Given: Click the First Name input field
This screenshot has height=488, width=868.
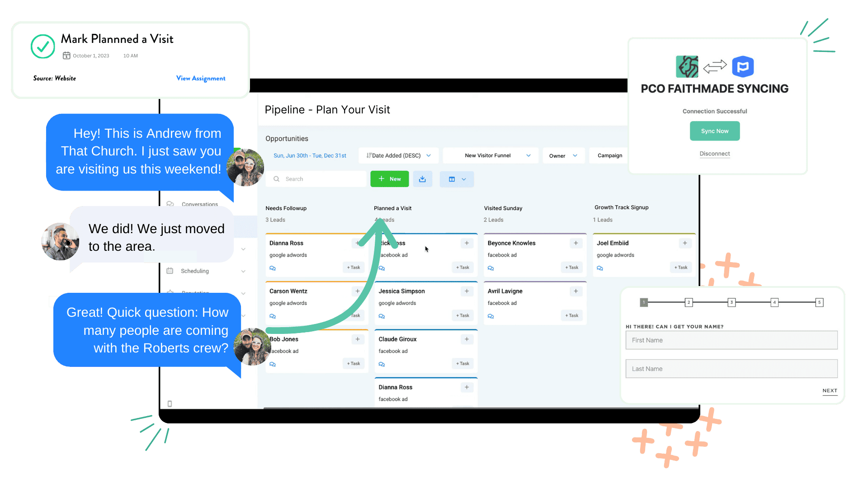Looking at the screenshot, I should pyautogui.click(x=731, y=340).
